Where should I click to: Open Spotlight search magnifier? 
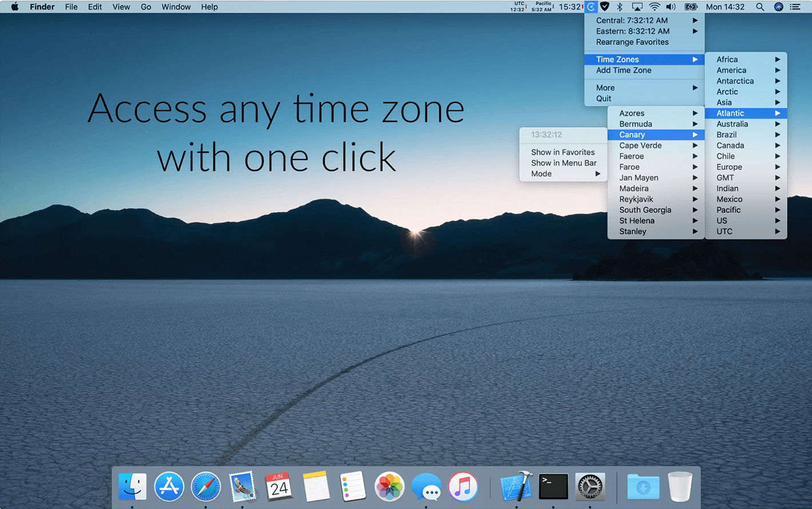tap(760, 7)
